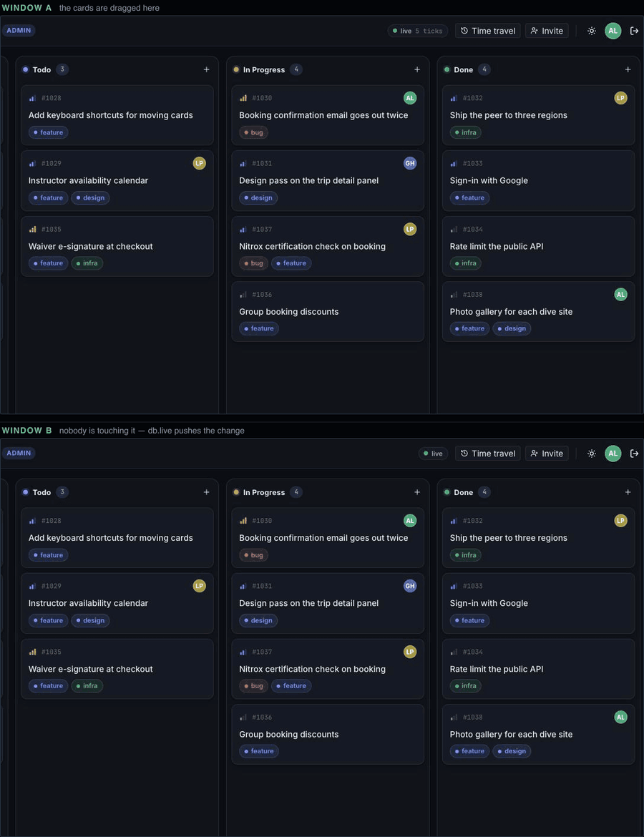Click the AL assignee avatar on #1030 in Window A
The height and width of the screenshot is (837, 644).
tap(410, 98)
